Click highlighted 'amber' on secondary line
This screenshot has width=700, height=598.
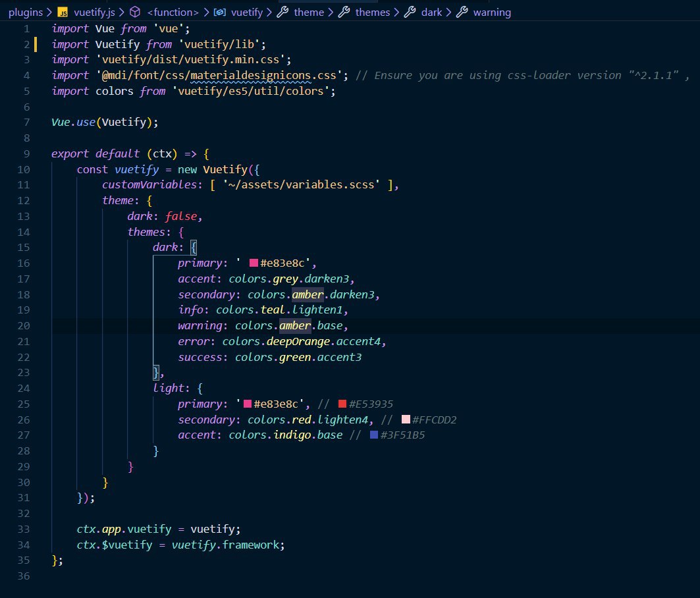pyautogui.click(x=308, y=295)
